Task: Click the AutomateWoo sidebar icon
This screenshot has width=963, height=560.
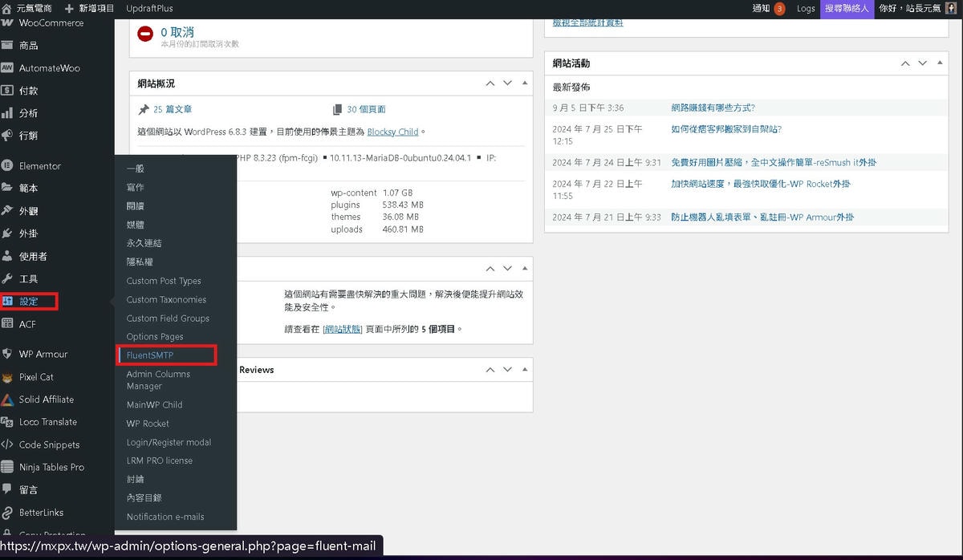Action: (x=7, y=68)
